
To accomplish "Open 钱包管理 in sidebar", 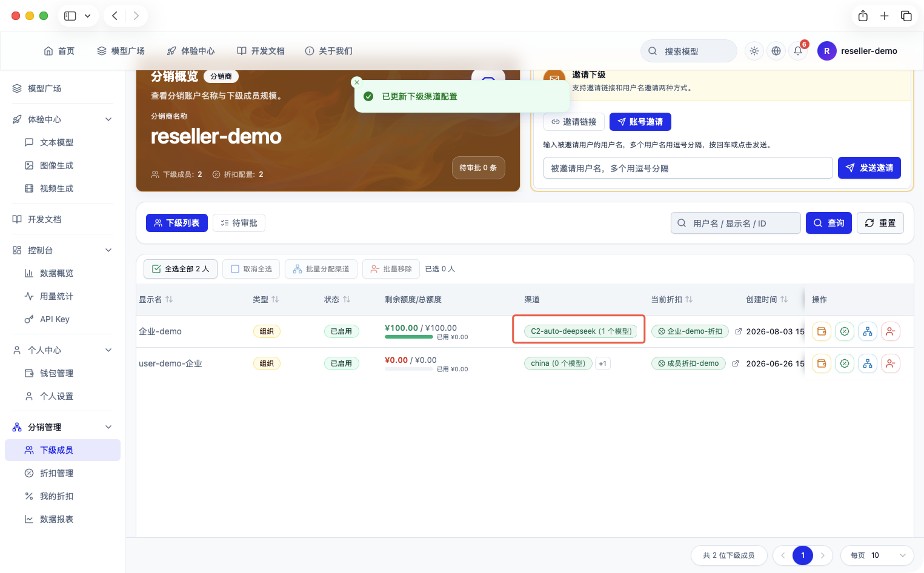I will 62,373.
